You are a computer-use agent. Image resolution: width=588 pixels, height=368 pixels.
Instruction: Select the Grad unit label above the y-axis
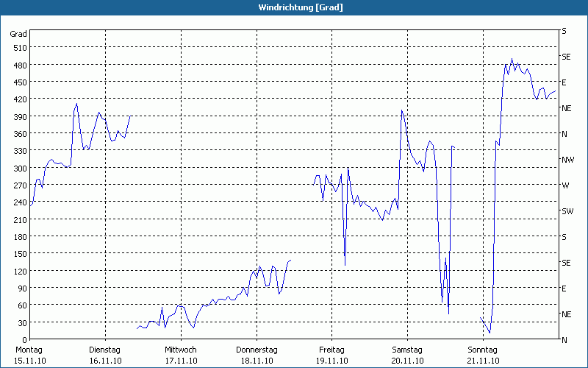click(x=18, y=34)
